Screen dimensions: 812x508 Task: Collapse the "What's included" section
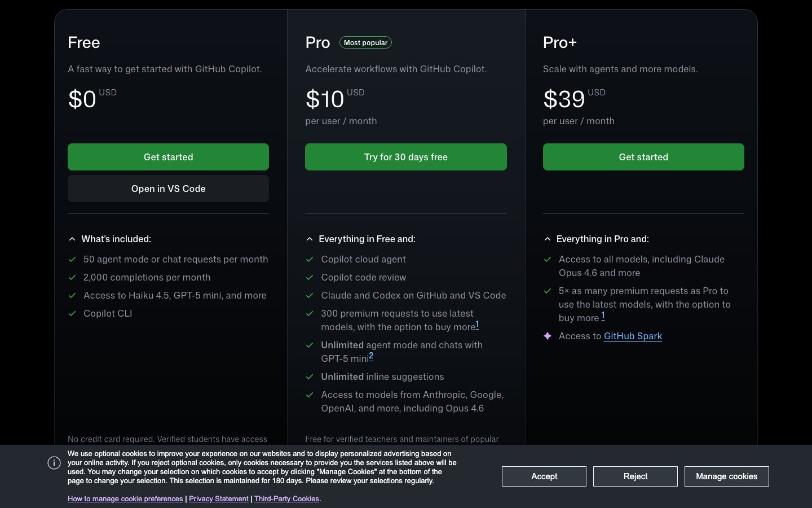pos(72,239)
